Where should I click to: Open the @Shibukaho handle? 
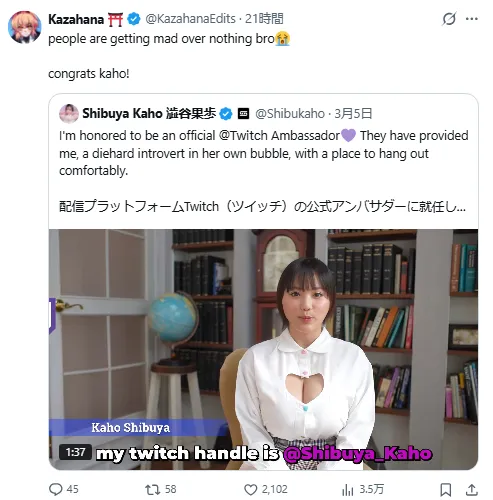click(290, 113)
